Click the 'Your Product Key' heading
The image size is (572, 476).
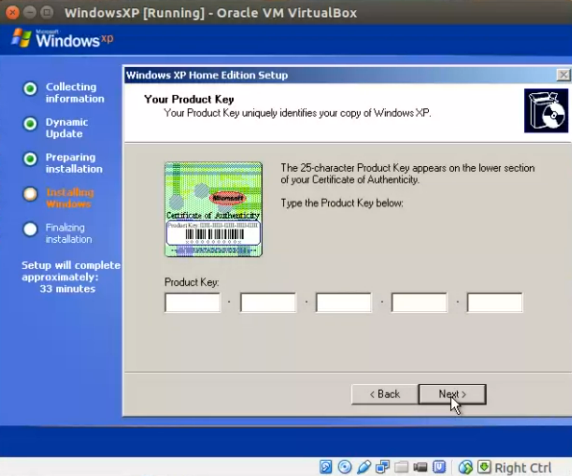189,99
